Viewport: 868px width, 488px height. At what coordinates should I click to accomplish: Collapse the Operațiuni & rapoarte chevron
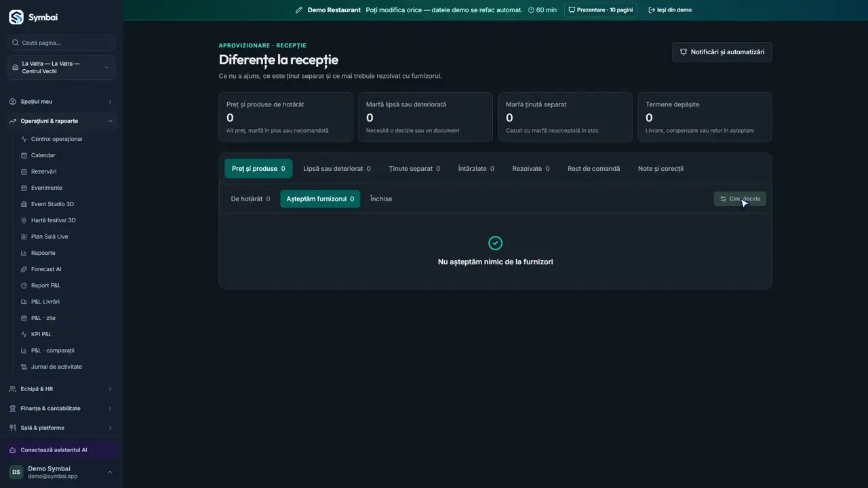[x=110, y=121]
